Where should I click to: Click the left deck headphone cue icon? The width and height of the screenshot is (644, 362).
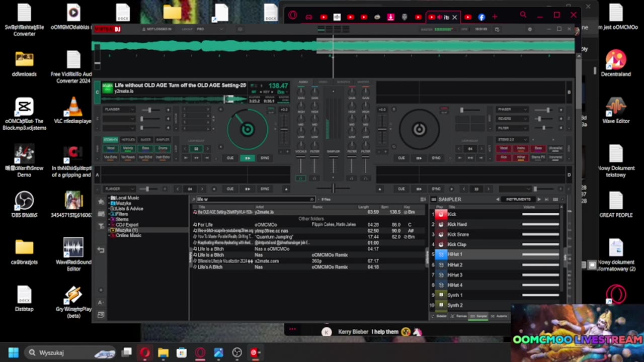(300, 178)
